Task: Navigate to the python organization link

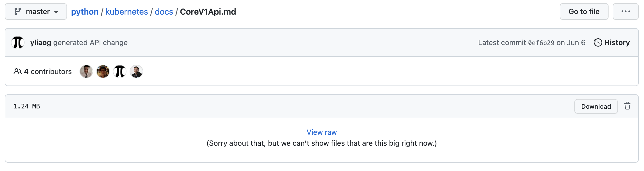Action: [85, 11]
